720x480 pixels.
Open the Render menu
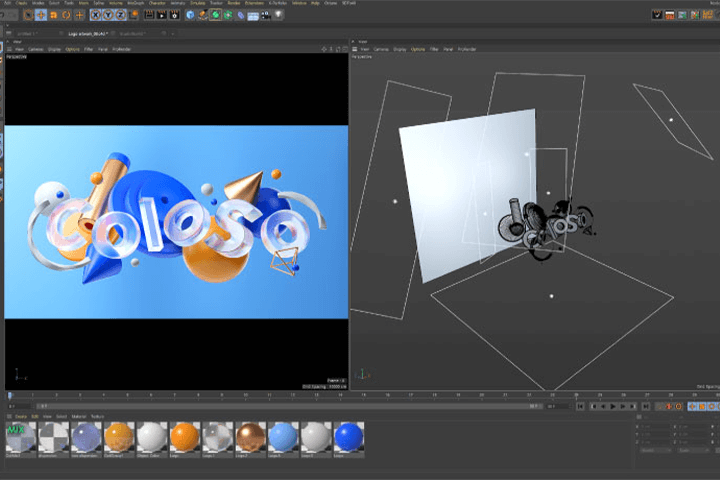click(x=234, y=3)
